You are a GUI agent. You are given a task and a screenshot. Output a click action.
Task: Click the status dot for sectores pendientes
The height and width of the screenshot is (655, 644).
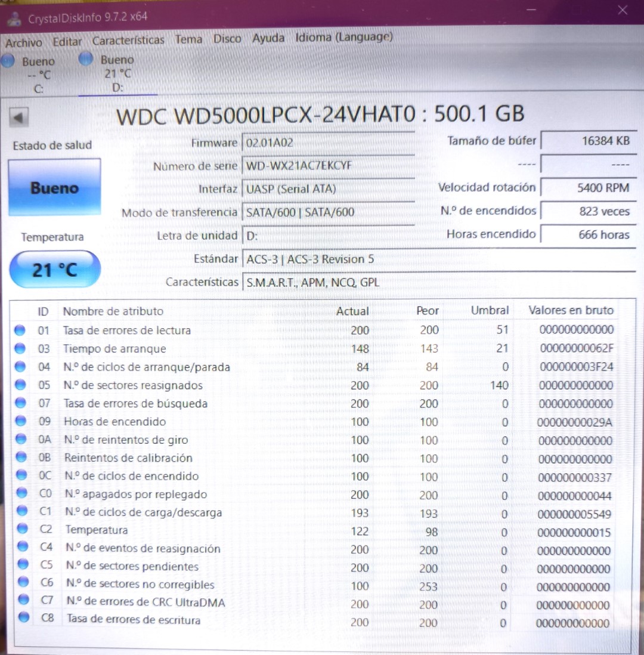(23, 565)
